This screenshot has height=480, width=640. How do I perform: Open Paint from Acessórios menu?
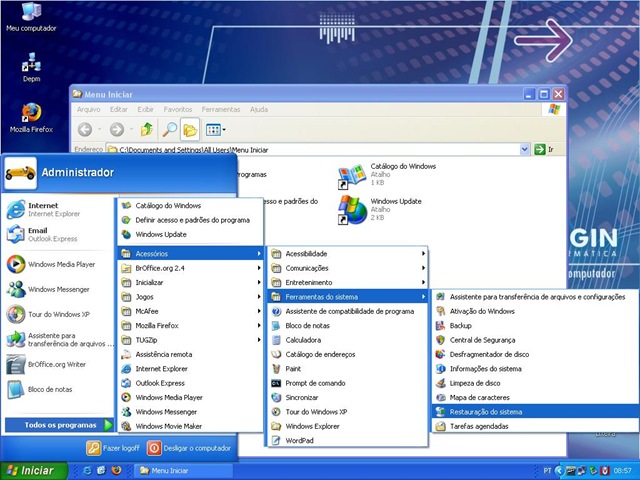click(x=348, y=369)
